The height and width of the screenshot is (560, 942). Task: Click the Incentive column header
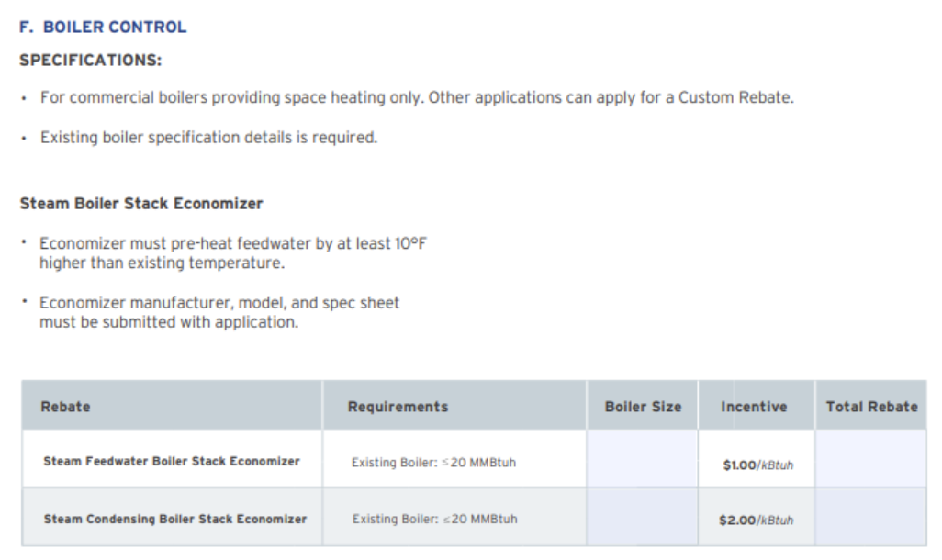pyautogui.click(x=754, y=407)
